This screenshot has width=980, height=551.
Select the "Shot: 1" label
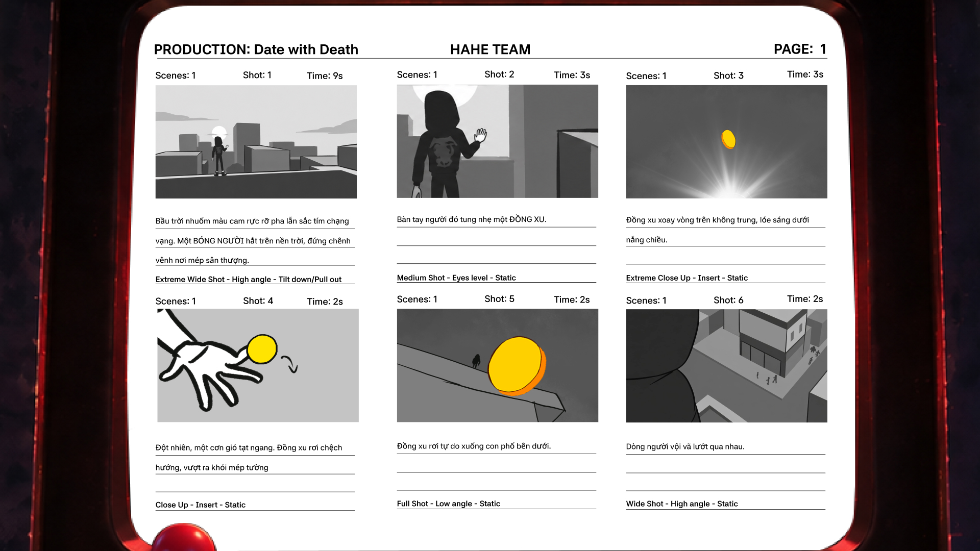click(257, 75)
